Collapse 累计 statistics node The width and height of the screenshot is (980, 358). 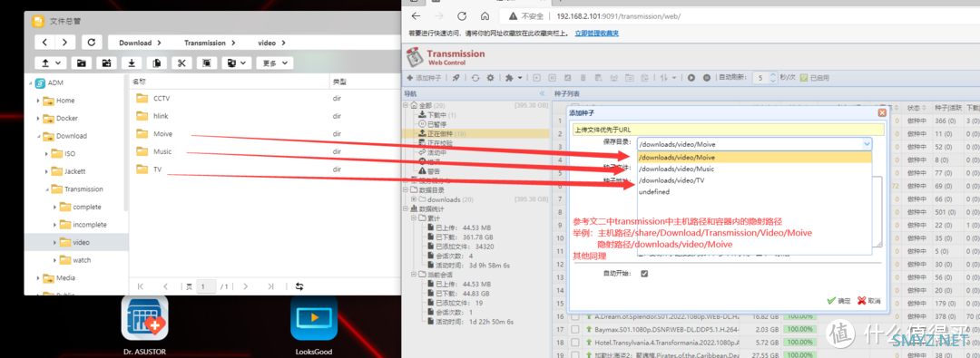(x=414, y=218)
